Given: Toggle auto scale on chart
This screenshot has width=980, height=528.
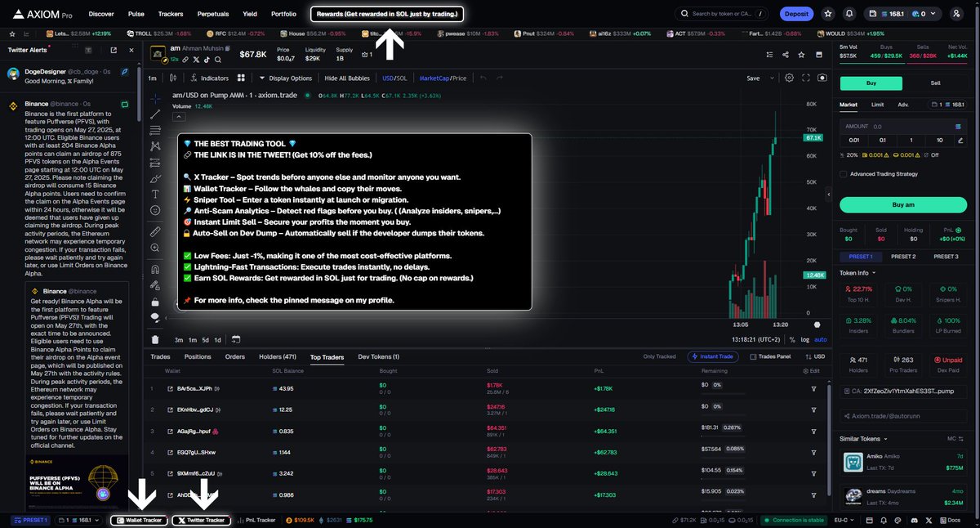Looking at the screenshot, I should (x=821, y=339).
